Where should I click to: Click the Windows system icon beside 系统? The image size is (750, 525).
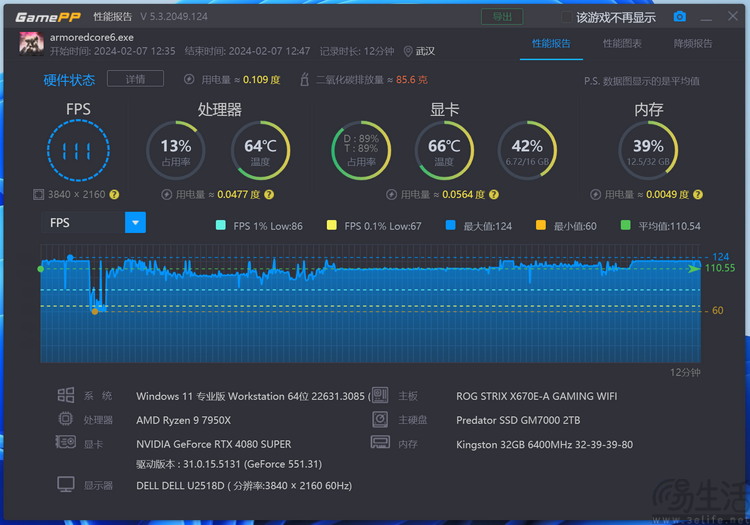pos(66,395)
